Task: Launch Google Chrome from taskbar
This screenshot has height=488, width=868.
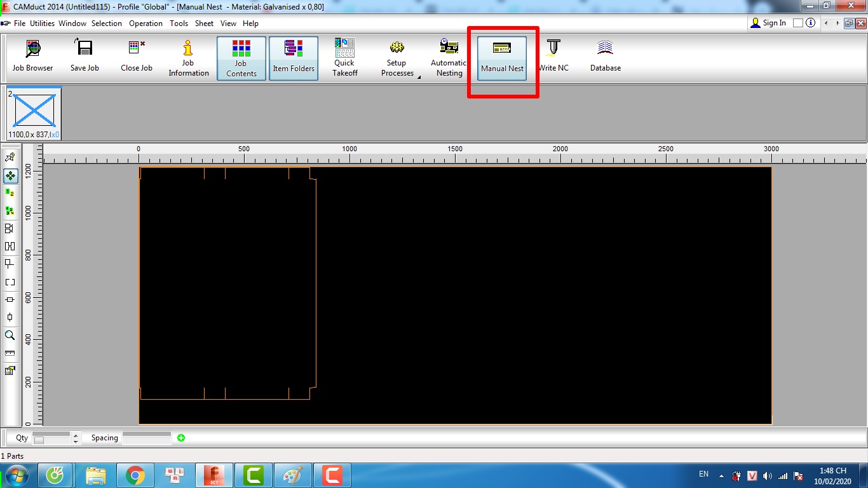Action: click(x=135, y=475)
